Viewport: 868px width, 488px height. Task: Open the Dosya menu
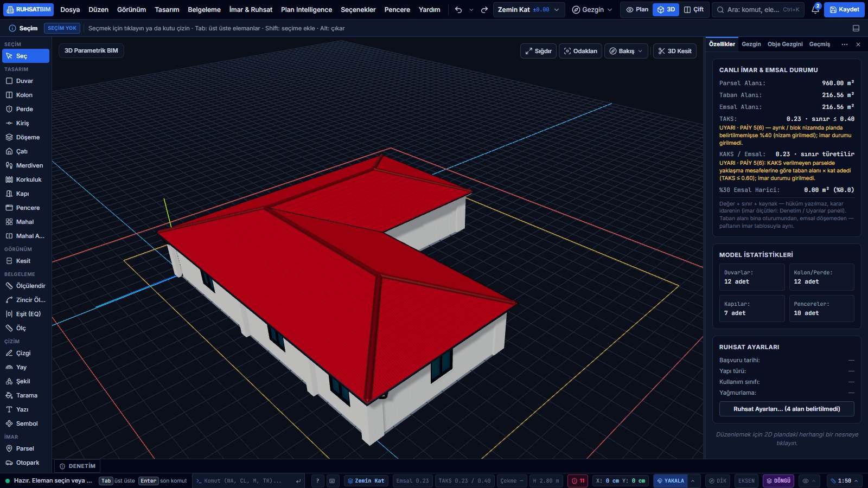(x=70, y=10)
